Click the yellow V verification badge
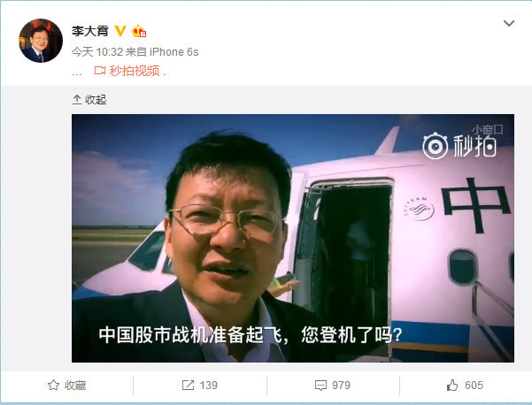 click(x=120, y=31)
